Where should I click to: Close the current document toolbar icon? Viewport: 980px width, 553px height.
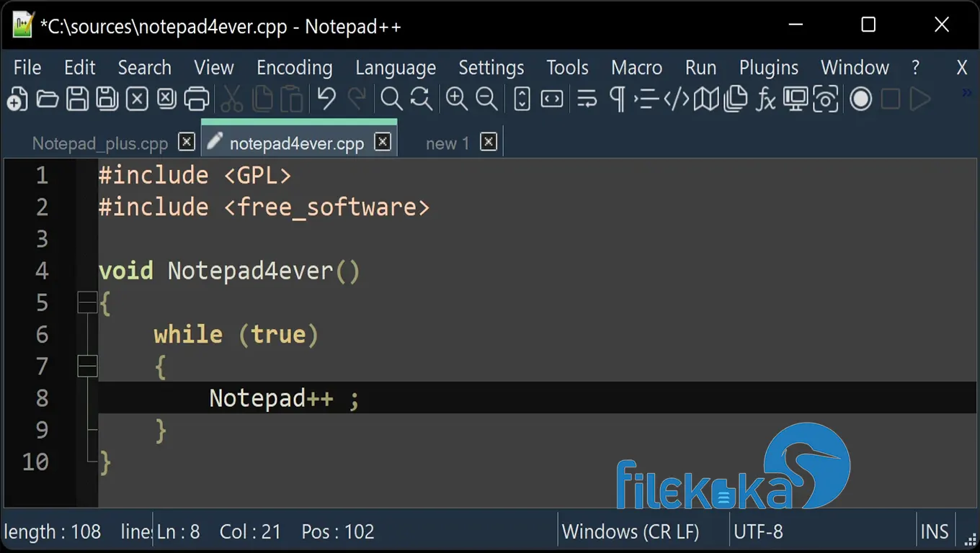[137, 99]
